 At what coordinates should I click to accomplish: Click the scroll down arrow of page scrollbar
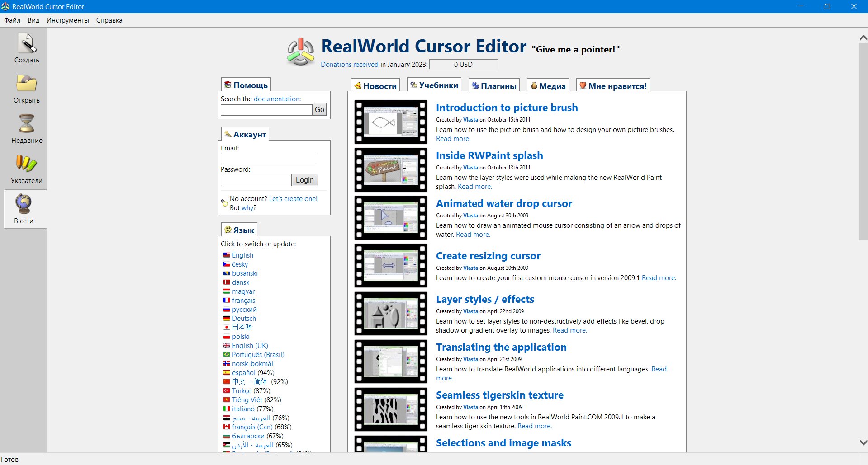coord(863,442)
